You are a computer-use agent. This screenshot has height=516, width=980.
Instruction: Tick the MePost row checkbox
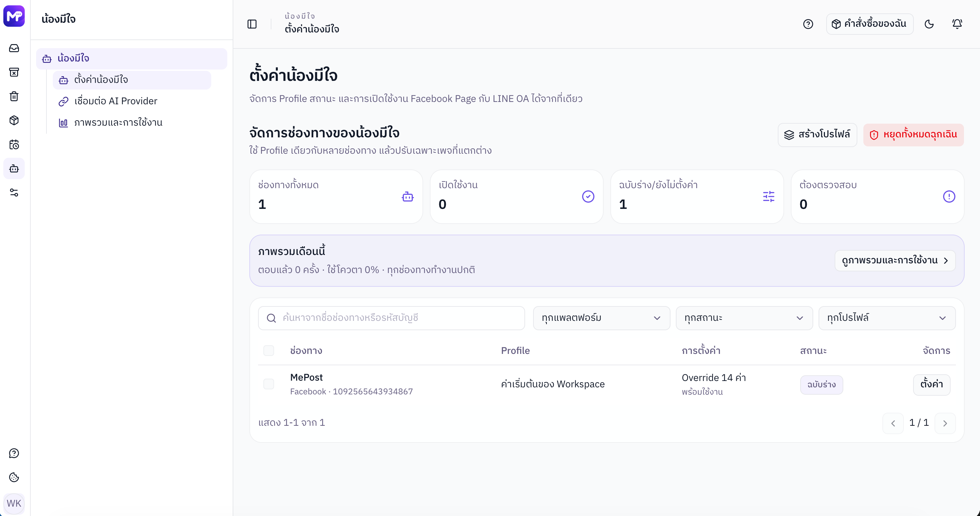pyautogui.click(x=269, y=384)
